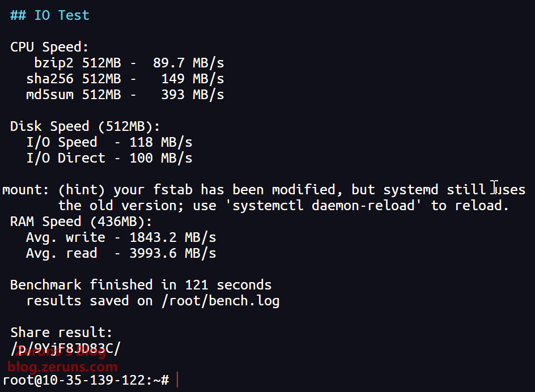This screenshot has width=535, height=392.
Task: Click the I/O Speed 118 MB/s line
Action: 109,142
